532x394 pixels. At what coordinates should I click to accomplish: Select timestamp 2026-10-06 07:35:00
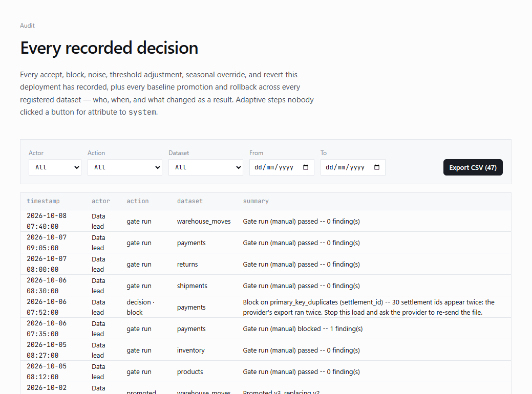click(47, 329)
